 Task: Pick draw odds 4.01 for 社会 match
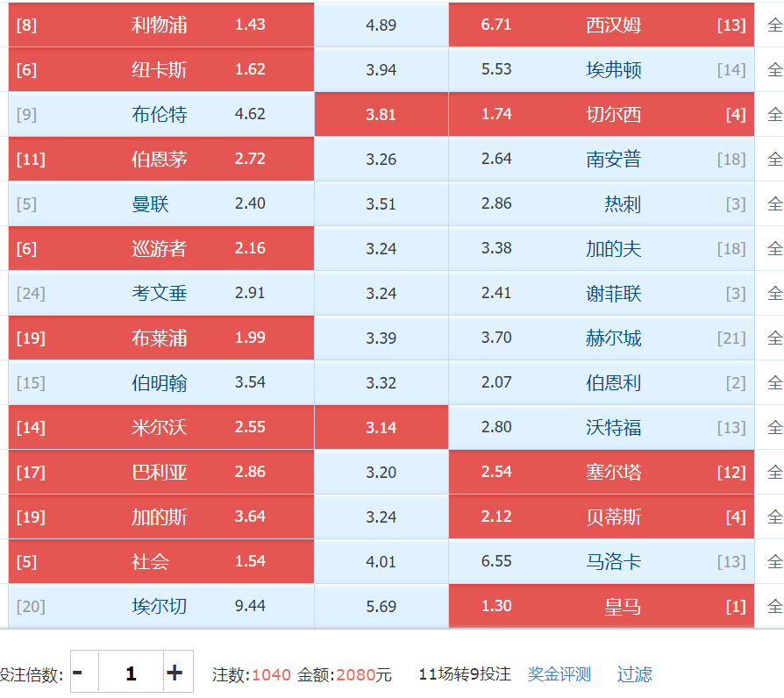coord(381,561)
